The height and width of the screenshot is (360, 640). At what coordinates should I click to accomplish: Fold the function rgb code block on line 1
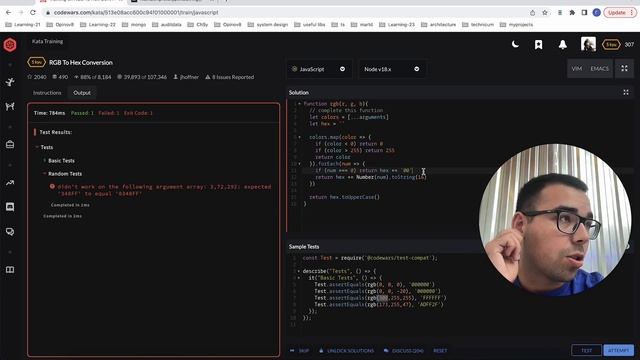click(300, 104)
